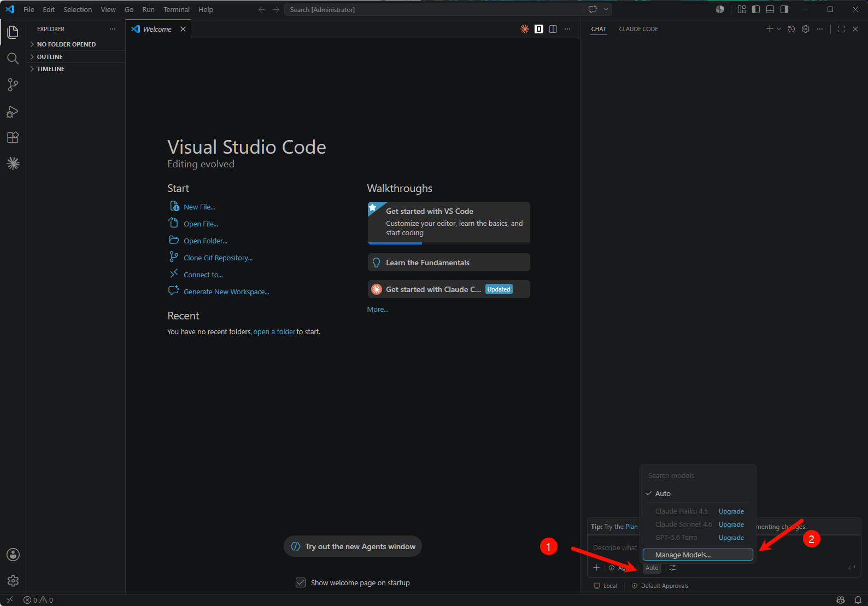Select the Chat tab
Viewport: 868px width, 606px height.
[599, 29]
